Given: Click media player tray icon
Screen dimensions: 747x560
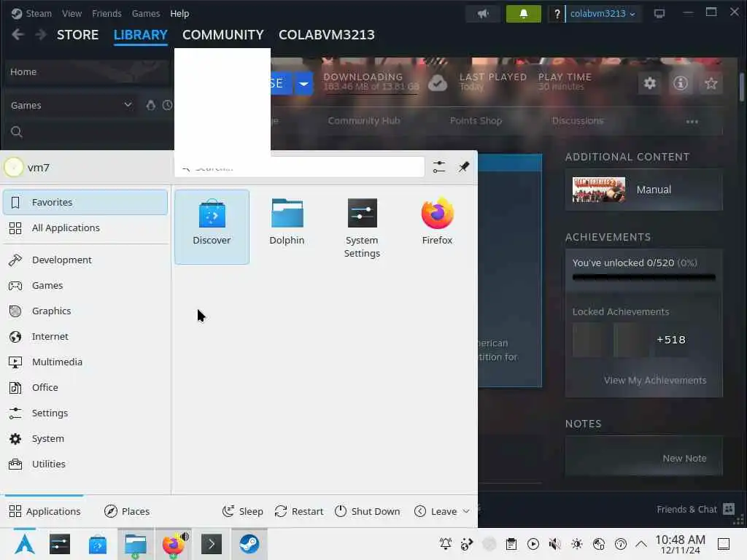Looking at the screenshot, I should tap(533, 544).
